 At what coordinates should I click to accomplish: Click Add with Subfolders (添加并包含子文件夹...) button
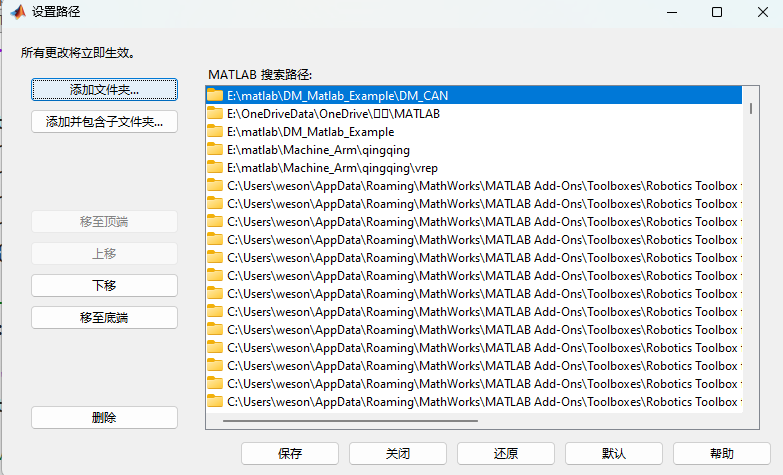(x=104, y=122)
